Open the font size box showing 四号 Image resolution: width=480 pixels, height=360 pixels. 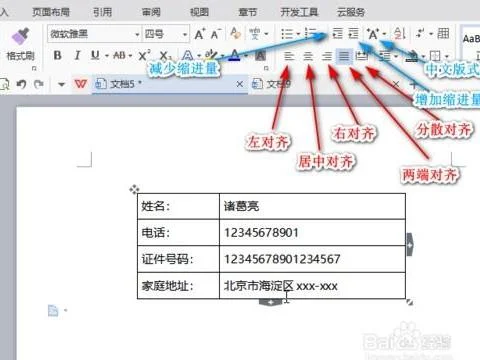(166, 34)
